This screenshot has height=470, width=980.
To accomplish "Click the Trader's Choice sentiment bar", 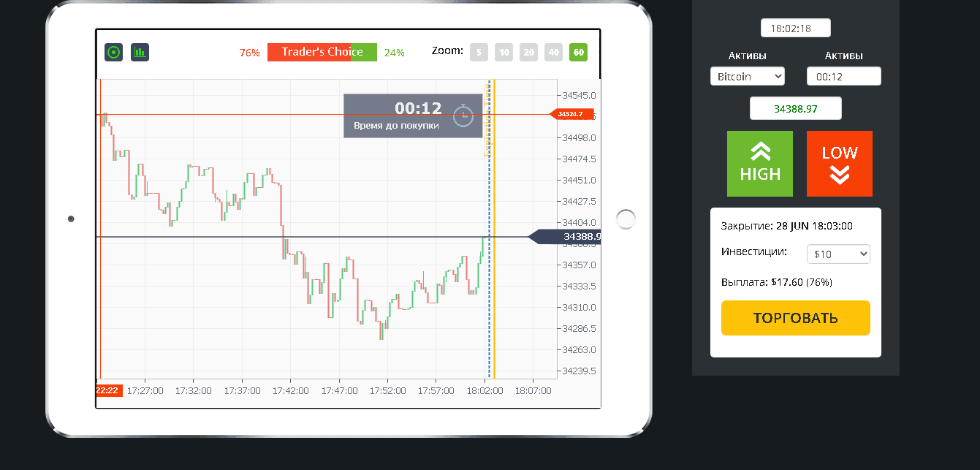I will 322,52.
